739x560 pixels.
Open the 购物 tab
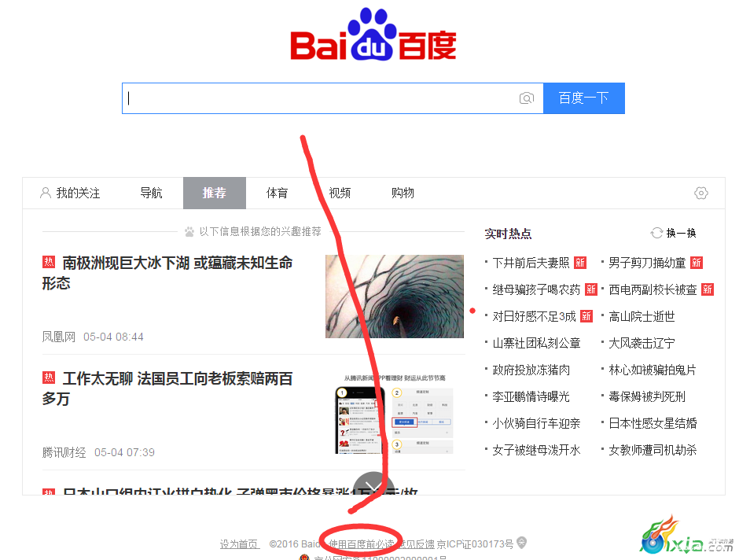point(403,193)
